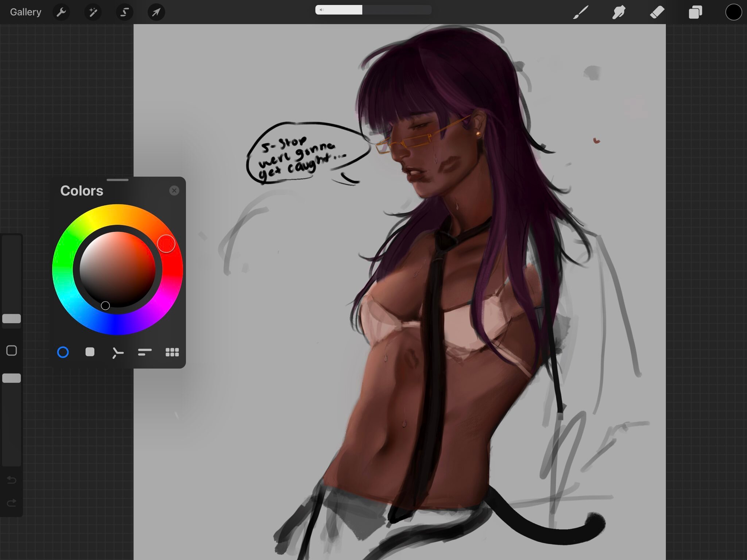Switch to Value sliders color tab
The height and width of the screenshot is (560, 747).
[x=145, y=352]
